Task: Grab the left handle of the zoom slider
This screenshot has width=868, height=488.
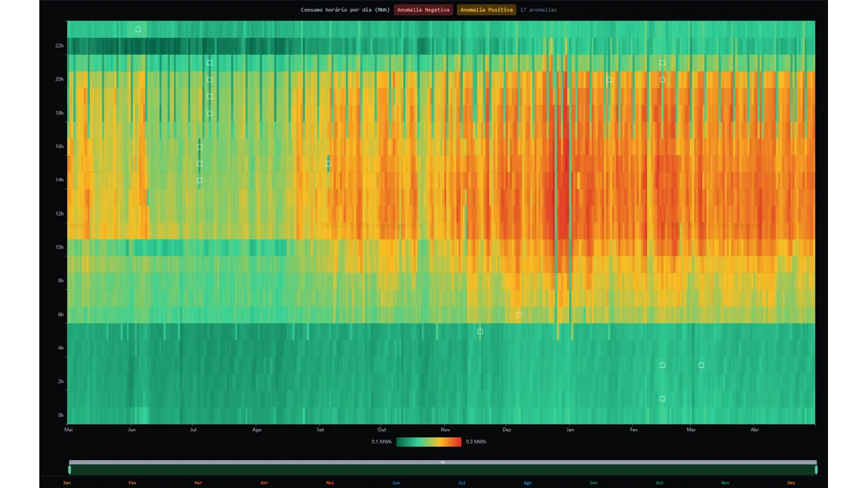Action: [x=69, y=470]
